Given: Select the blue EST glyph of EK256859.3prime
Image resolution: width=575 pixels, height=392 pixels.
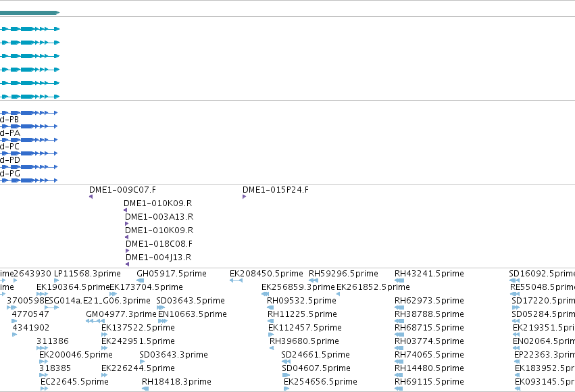Looking at the screenshot, I should [265, 294].
